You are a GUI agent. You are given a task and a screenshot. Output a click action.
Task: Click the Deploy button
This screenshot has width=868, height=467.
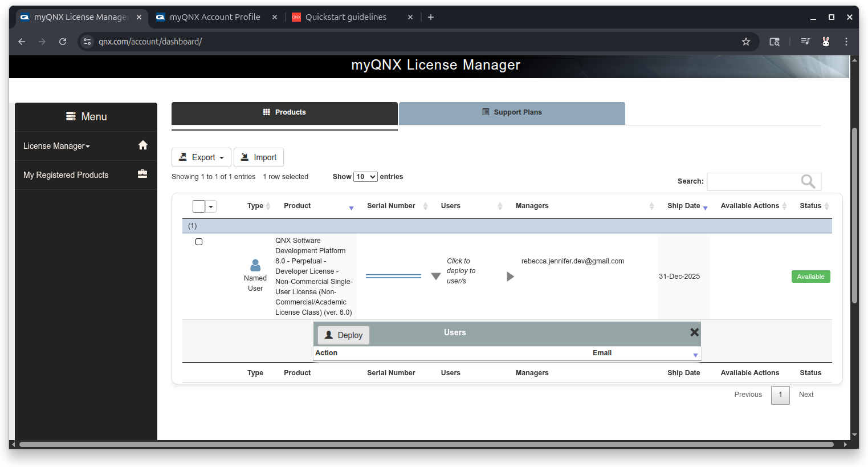344,335
